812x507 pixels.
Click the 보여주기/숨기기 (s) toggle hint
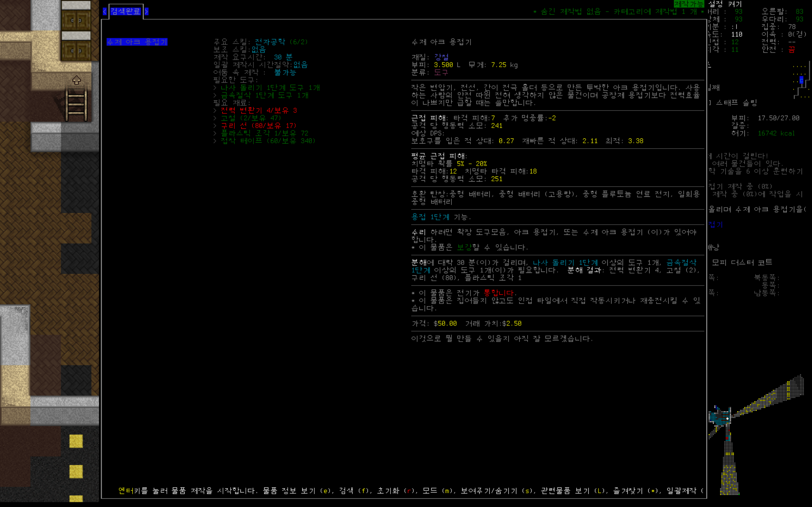coord(497,491)
